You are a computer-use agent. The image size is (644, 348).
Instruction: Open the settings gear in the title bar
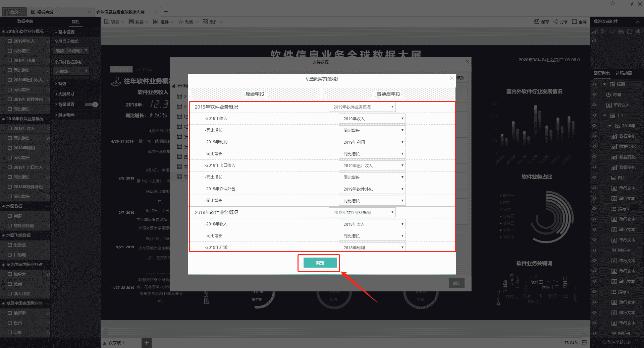tap(612, 4)
